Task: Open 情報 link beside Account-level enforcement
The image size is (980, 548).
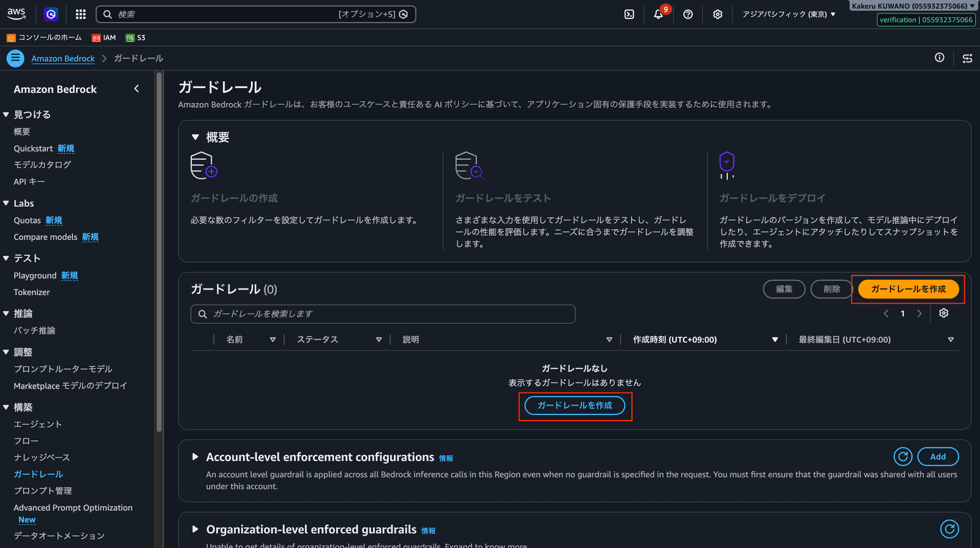Action: pyautogui.click(x=446, y=459)
